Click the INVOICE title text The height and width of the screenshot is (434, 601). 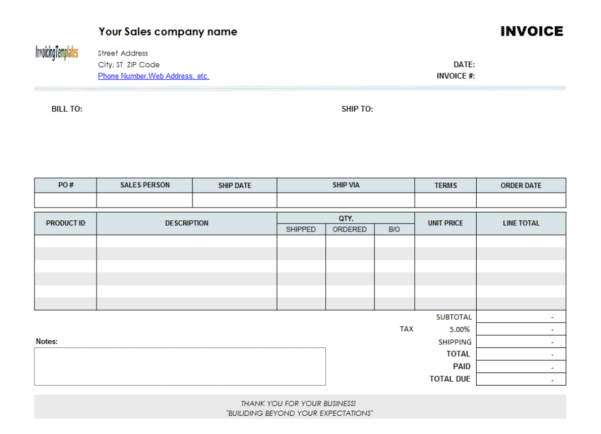point(531,32)
